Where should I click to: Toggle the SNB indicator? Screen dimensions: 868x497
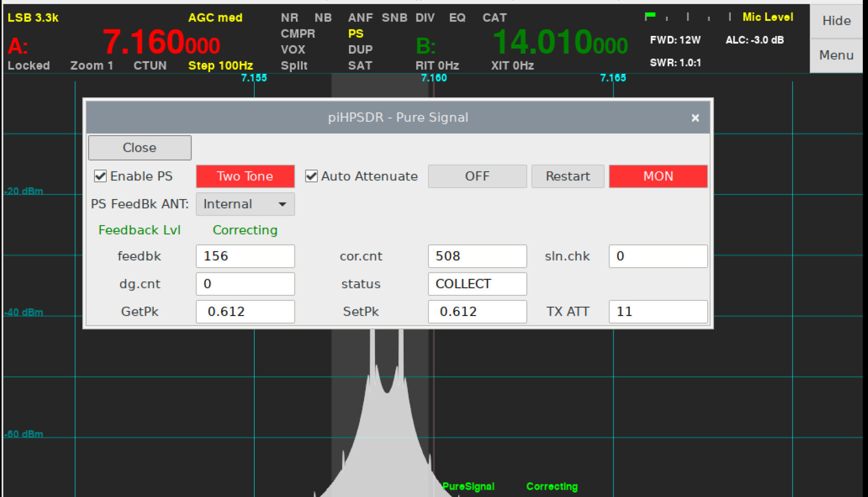pyautogui.click(x=394, y=18)
